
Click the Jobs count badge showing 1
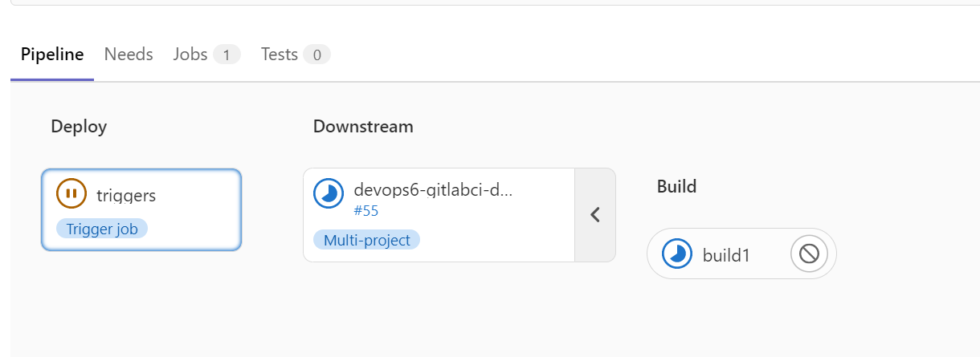227,55
